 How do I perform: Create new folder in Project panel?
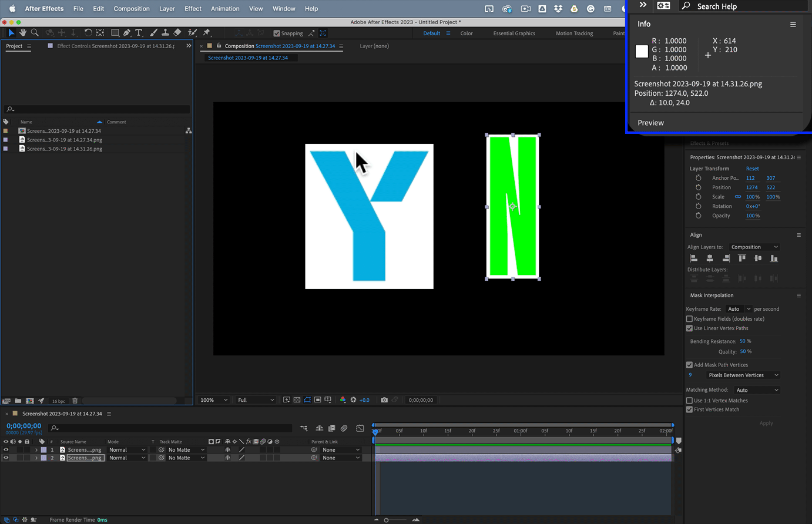(x=18, y=401)
